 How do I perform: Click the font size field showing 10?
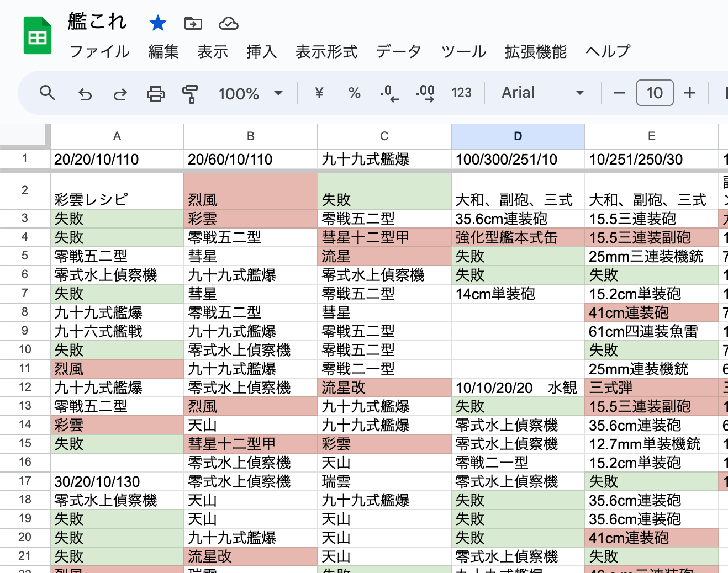(x=655, y=93)
